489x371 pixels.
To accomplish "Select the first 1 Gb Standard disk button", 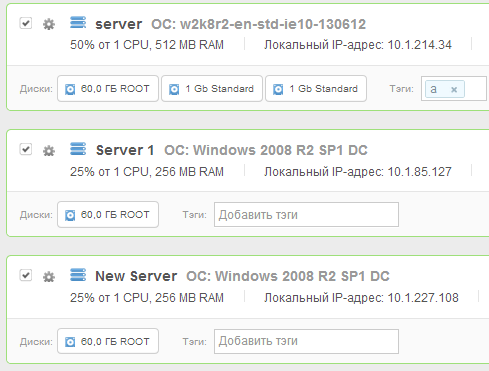I will pyautogui.click(x=212, y=89).
